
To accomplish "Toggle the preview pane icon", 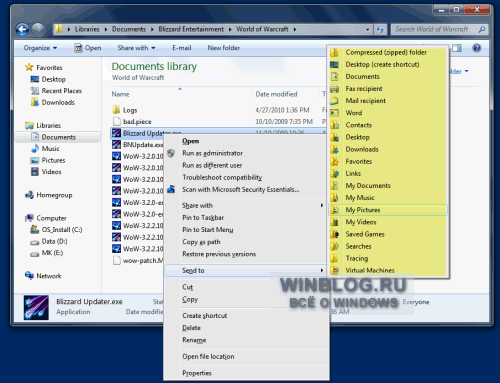I will [x=457, y=48].
